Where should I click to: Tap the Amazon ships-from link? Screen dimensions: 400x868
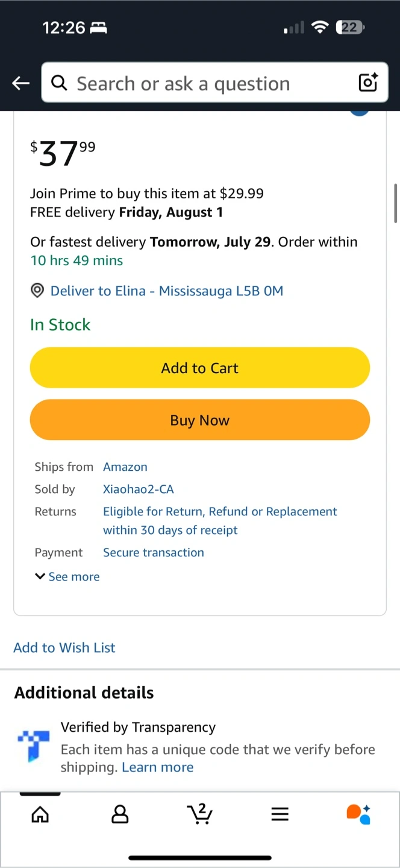pos(125,467)
